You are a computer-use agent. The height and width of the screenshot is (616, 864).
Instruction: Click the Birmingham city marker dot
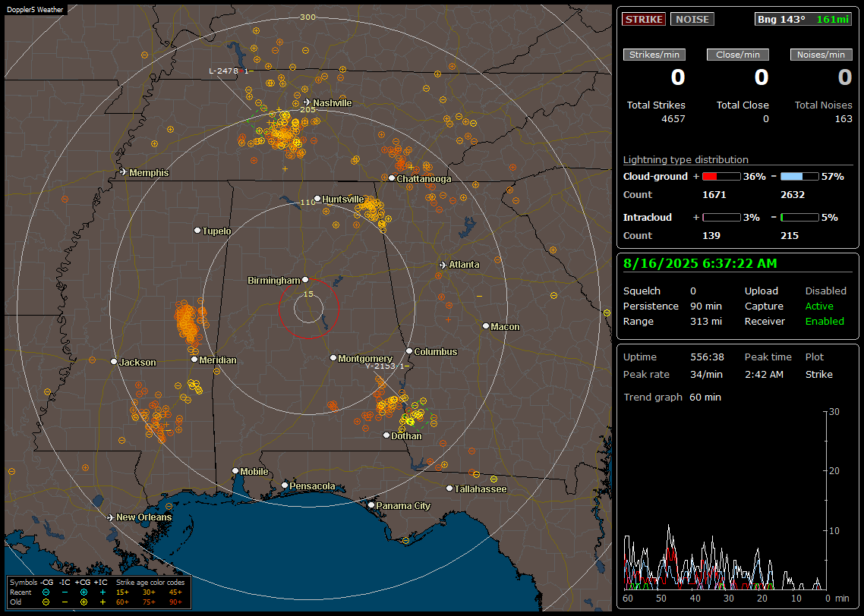305,280
